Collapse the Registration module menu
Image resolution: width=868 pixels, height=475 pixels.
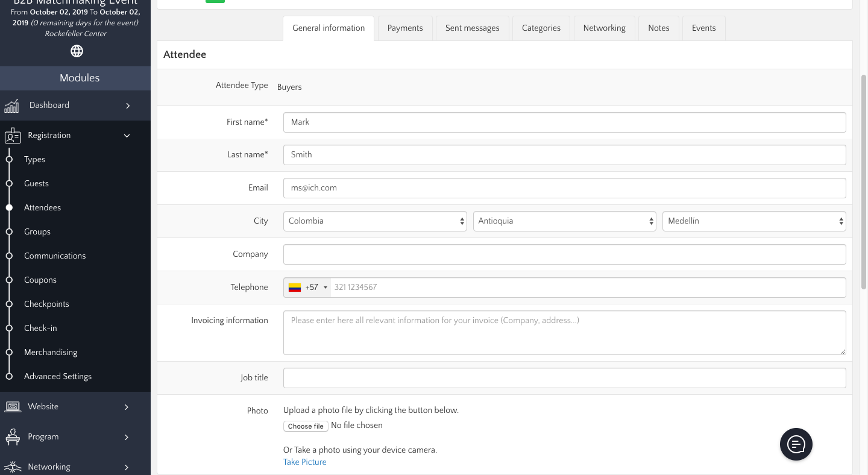point(127,136)
